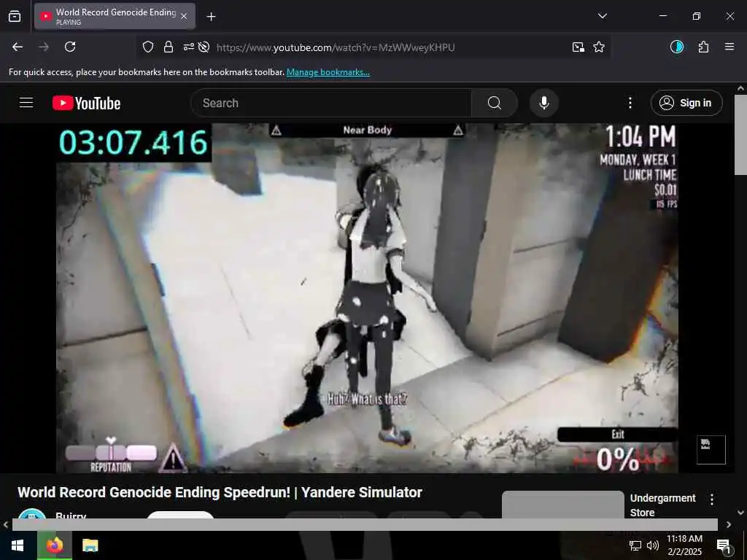Go to YouTube home via logo
Viewport: 747px width, 560px height.
coord(86,103)
